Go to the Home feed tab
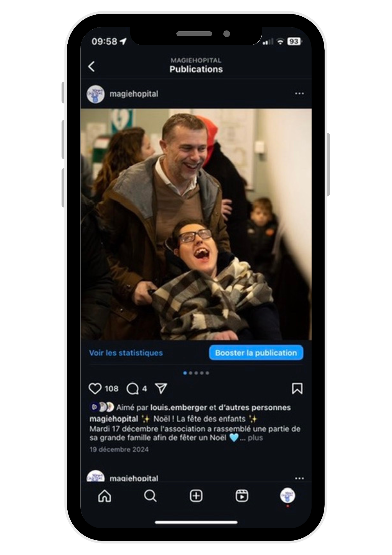 (x=105, y=496)
